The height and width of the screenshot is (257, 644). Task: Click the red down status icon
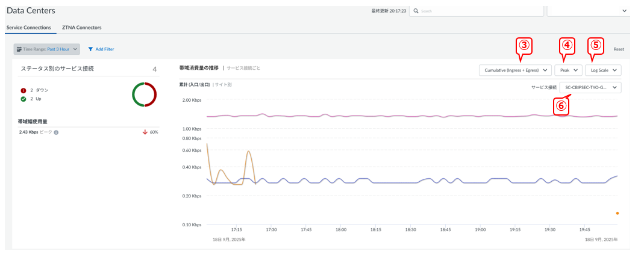[23, 90]
